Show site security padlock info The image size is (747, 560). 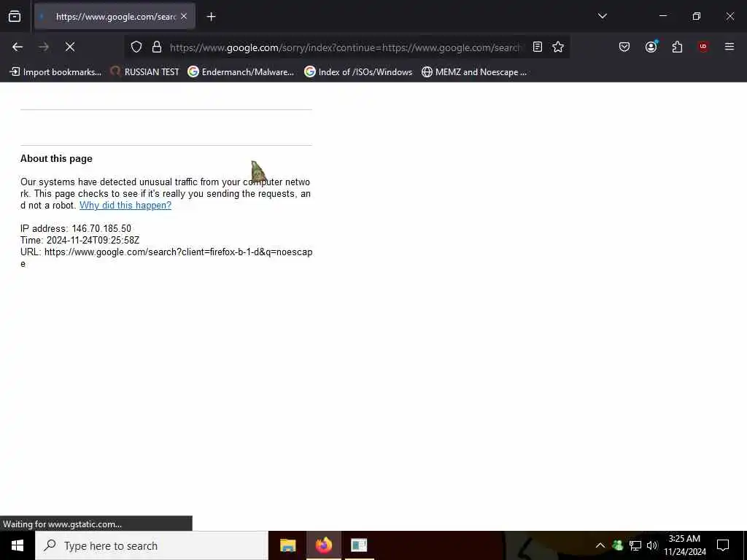(x=157, y=47)
